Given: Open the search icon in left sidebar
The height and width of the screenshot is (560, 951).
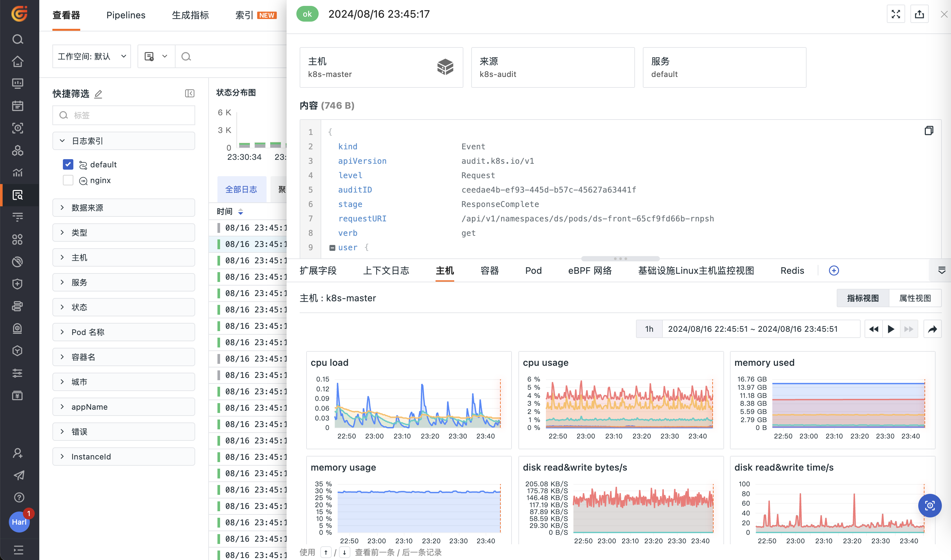Looking at the screenshot, I should point(18,39).
